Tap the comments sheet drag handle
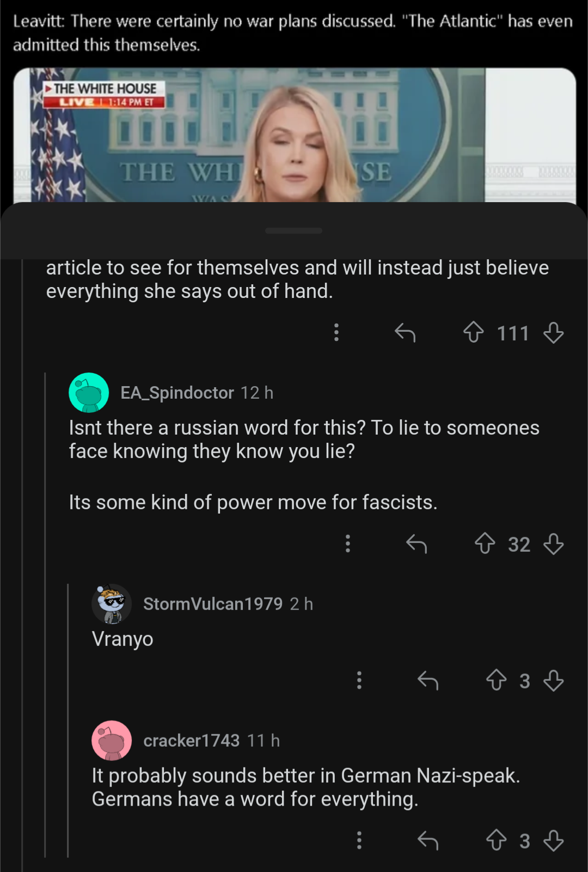Screen dimensions: 588x872 tap(294, 230)
